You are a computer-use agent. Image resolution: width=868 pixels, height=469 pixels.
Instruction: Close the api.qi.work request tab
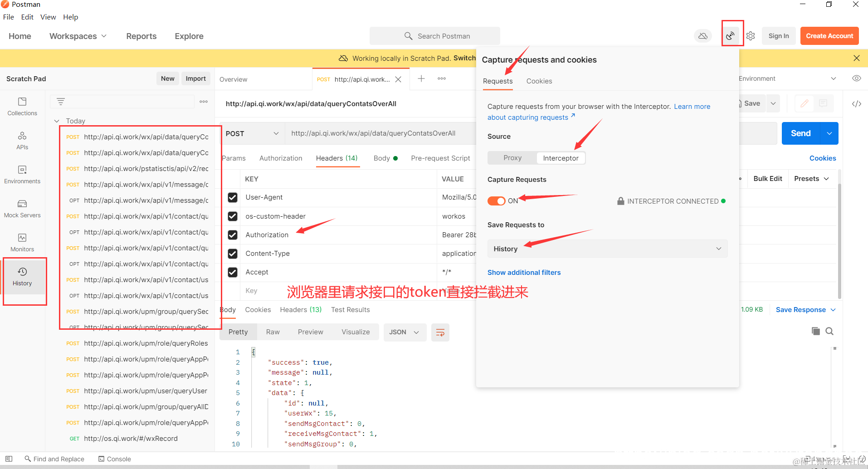398,79
